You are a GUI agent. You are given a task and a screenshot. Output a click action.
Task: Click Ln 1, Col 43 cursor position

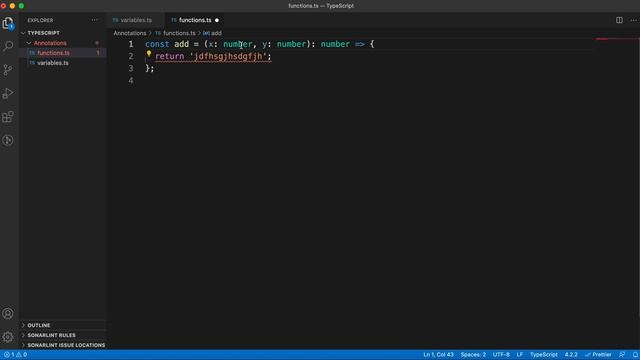[438, 355]
